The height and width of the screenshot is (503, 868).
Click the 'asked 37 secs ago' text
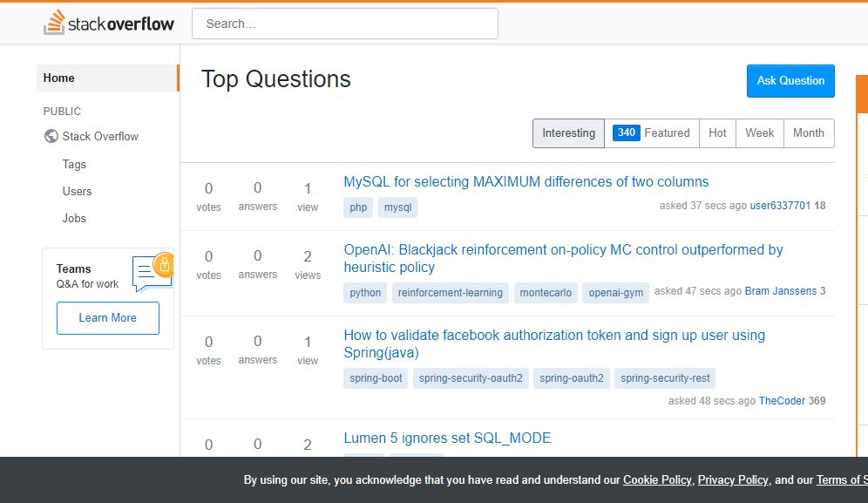pos(703,206)
